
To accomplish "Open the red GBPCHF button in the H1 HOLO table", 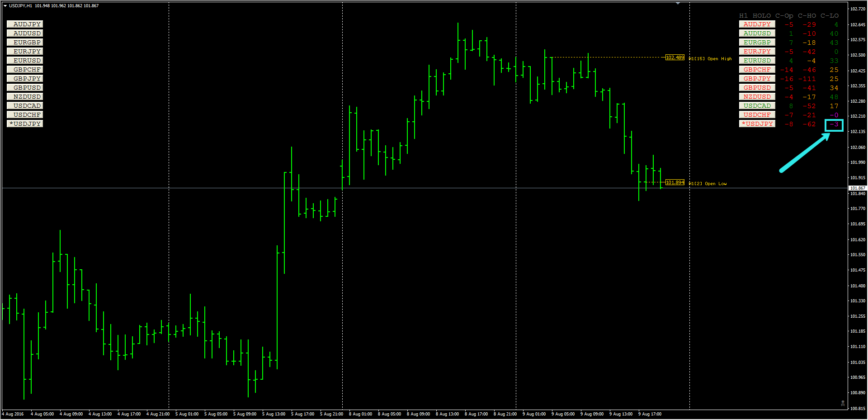I will tap(757, 69).
